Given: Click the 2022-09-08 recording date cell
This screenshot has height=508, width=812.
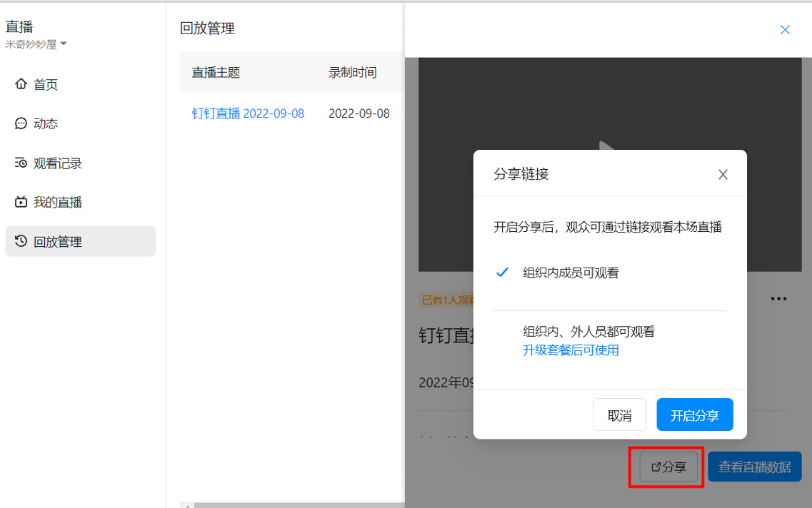Looking at the screenshot, I should (x=359, y=113).
